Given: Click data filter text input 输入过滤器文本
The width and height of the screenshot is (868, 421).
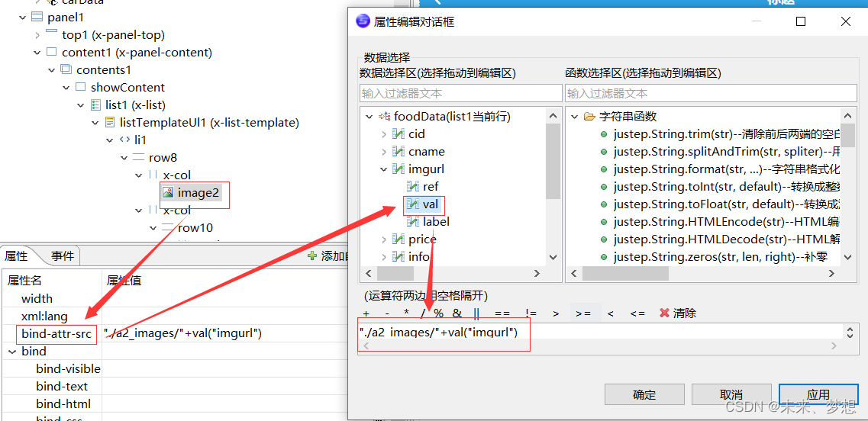Looking at the screenshot, I should point(460,93).
